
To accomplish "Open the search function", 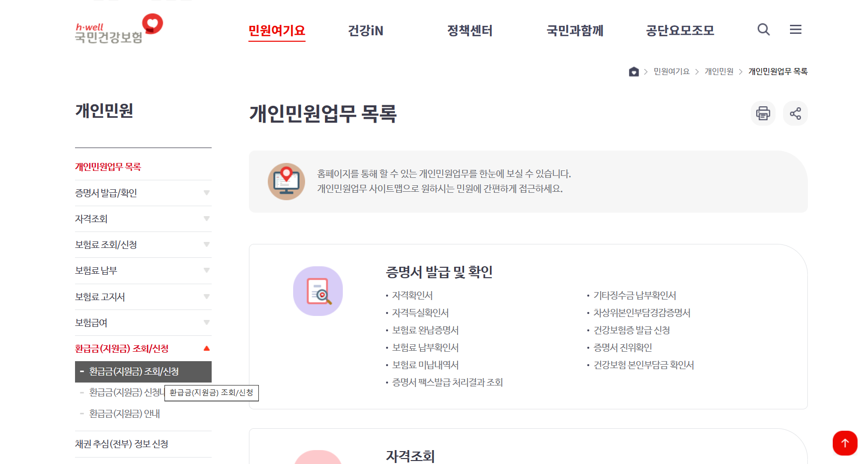I will click(x=763, y=30).
